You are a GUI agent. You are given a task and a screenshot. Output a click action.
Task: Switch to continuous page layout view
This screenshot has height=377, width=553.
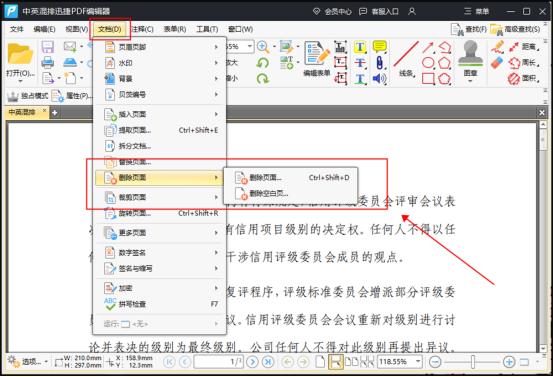point(335,362)
